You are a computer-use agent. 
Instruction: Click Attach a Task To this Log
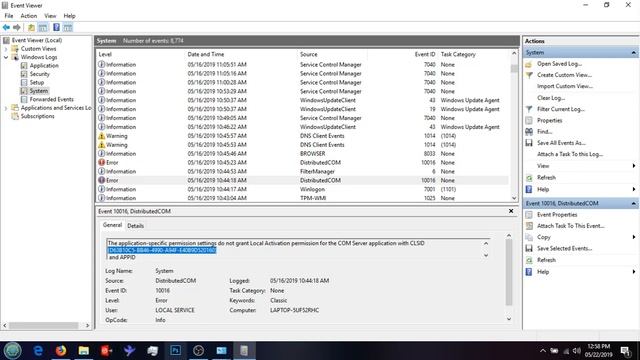tap(570, 154)
